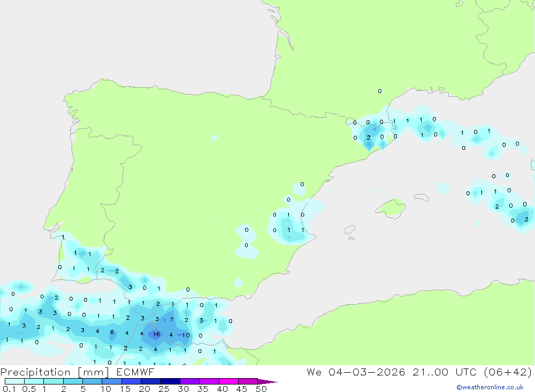Select the legend swatch between 2 and 5
The height and width of the screenshot is (392, 535).
pos(73,381)
